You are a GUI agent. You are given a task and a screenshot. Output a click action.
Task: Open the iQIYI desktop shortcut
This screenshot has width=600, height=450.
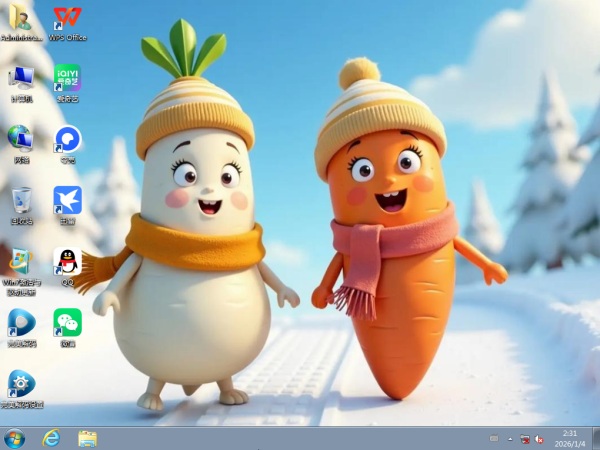point(67,79)
